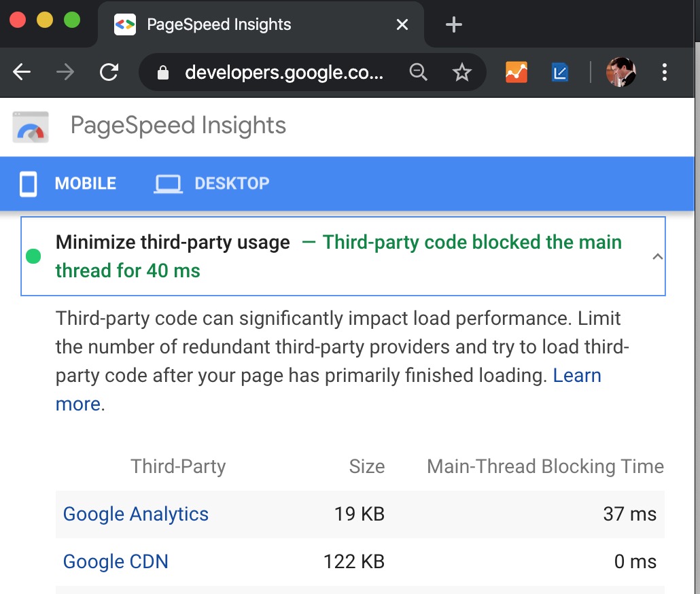The image size is (700, 594).
Task: Open a new tab with plus button
Action: click(x=453, y=24)
